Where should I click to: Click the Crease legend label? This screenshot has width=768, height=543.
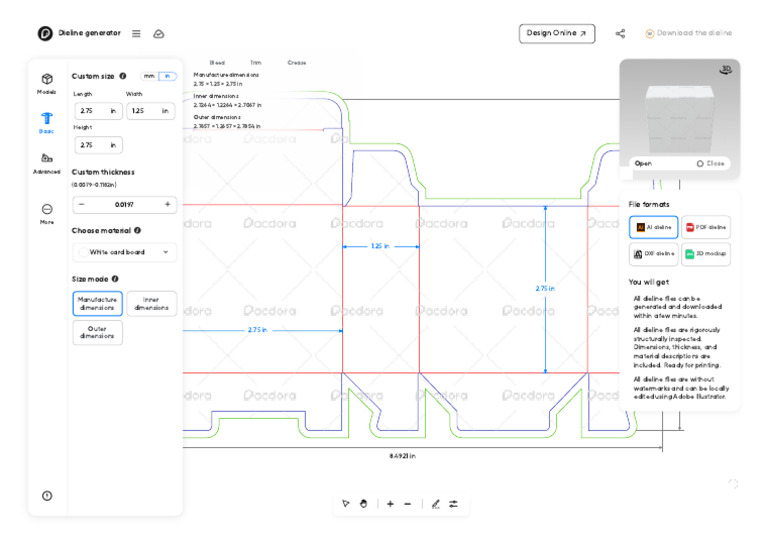297,63
